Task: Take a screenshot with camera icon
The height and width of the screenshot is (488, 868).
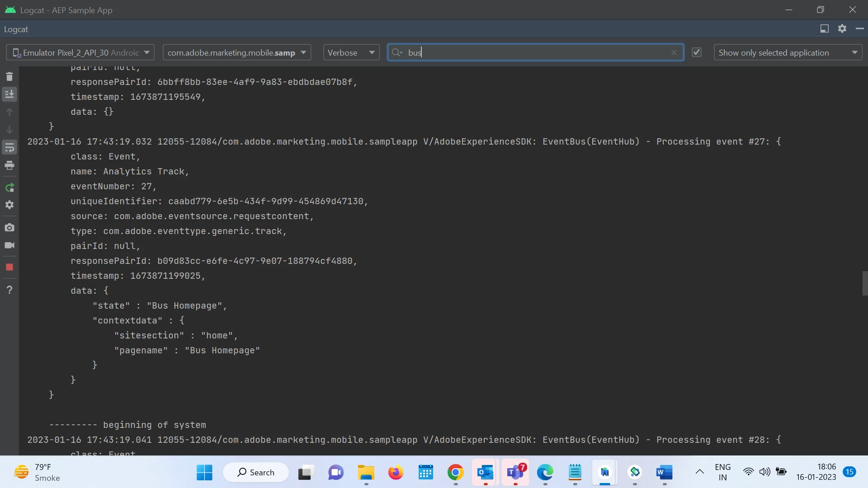Action: pyautogui.click(x=9, y=228)
